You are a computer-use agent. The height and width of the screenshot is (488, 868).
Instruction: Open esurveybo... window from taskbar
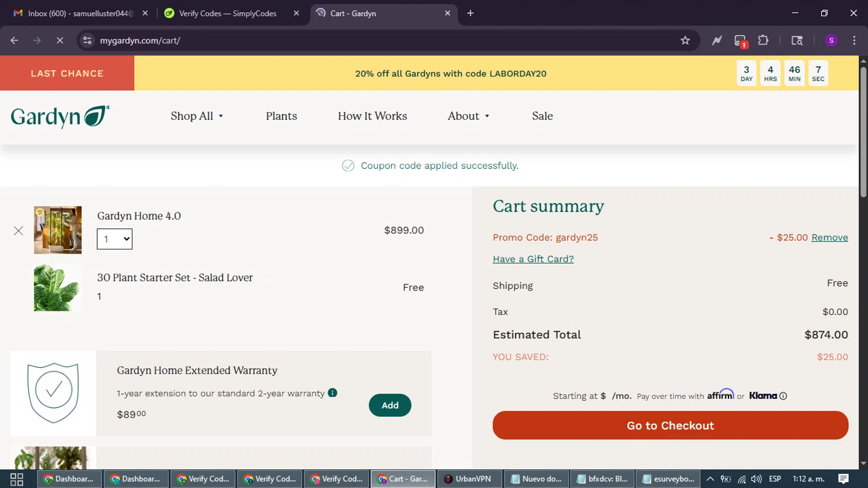pos(668,479)
